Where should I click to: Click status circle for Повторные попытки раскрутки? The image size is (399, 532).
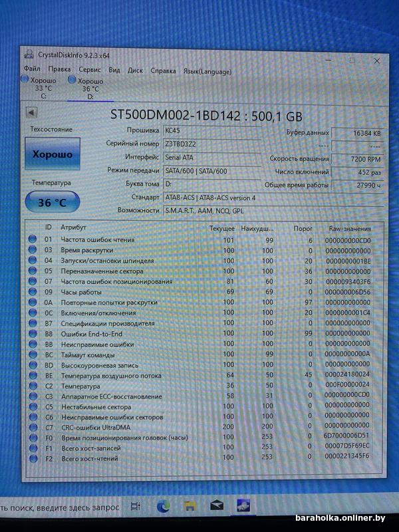[32, 302]
